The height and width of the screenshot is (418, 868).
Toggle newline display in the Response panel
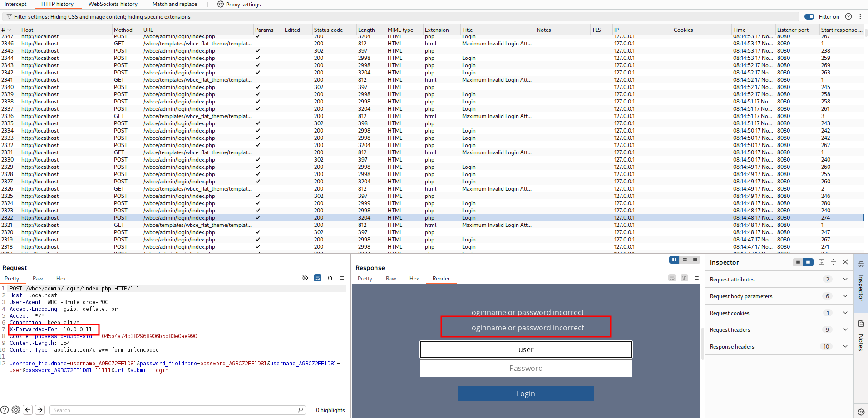pyautogui.click(x=684, y=278)
